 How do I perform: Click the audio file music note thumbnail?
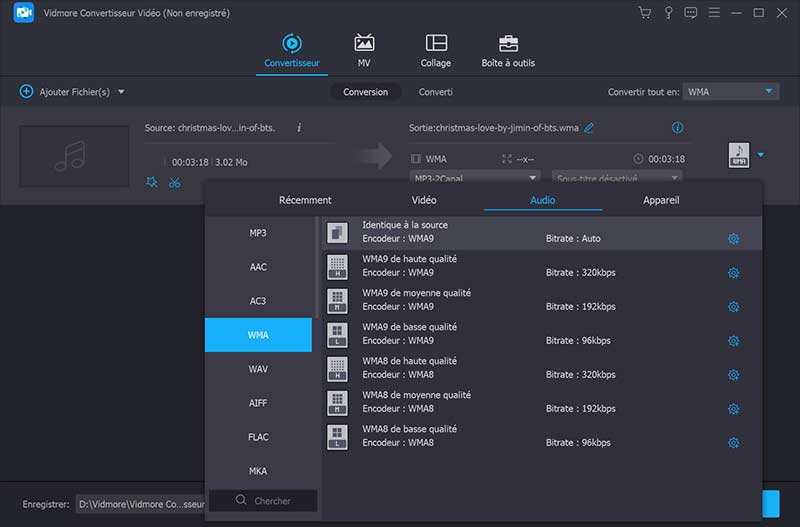[x=75, y=156]
